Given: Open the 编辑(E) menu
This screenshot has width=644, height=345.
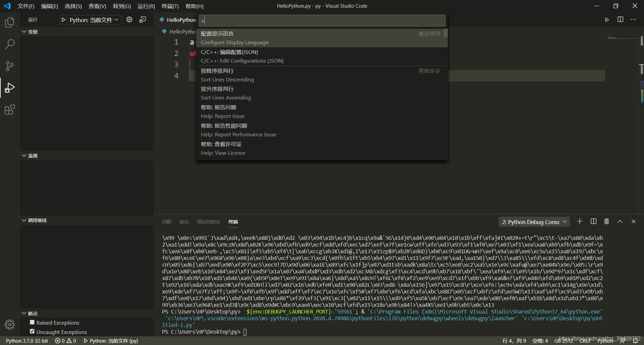Looking at the screenshot, I should pos(49,6).
